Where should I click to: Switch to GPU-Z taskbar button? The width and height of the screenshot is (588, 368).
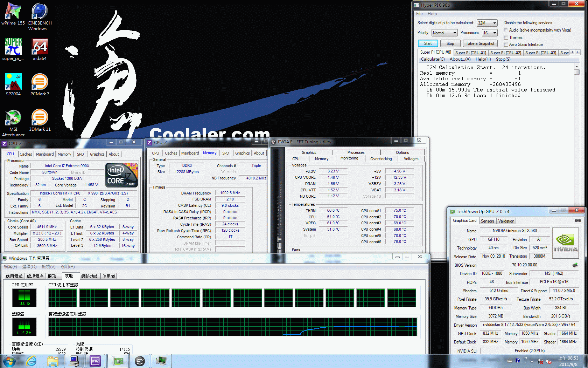pos(118,361)
